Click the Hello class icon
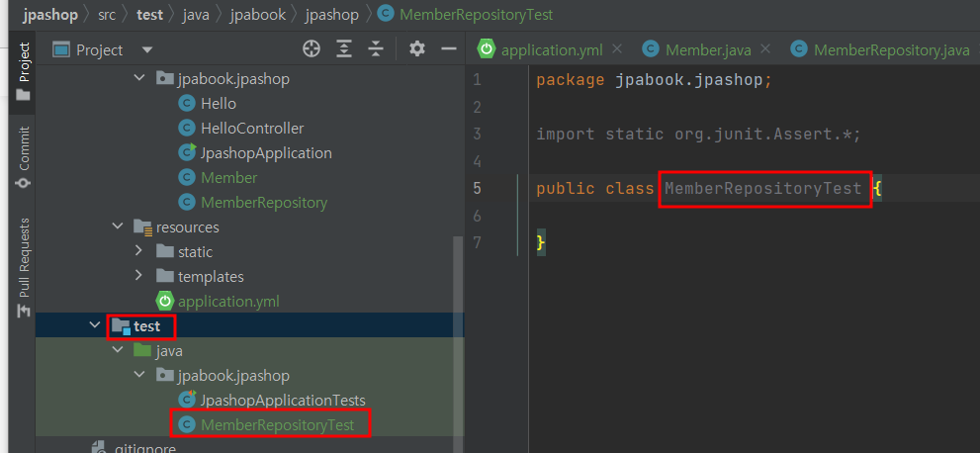Screen dimensions: 980x453 (x=186, y=104)
